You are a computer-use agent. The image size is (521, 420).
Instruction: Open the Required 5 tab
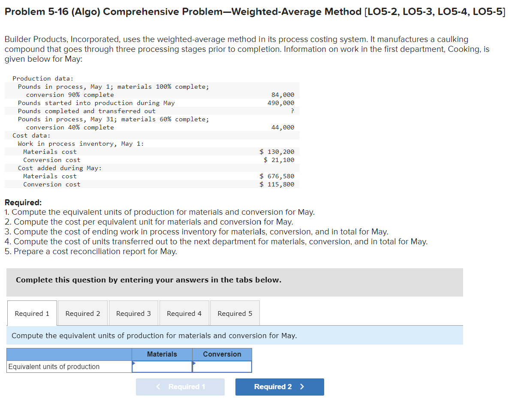click(235, 313)
